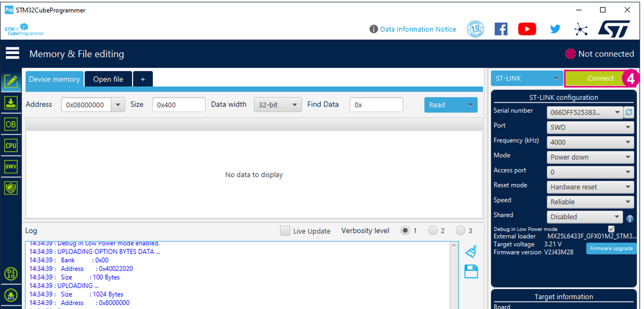The width and height of the screenshot is (644, 309).
Task: Select verbosity level 2
Action: [433, 230]
